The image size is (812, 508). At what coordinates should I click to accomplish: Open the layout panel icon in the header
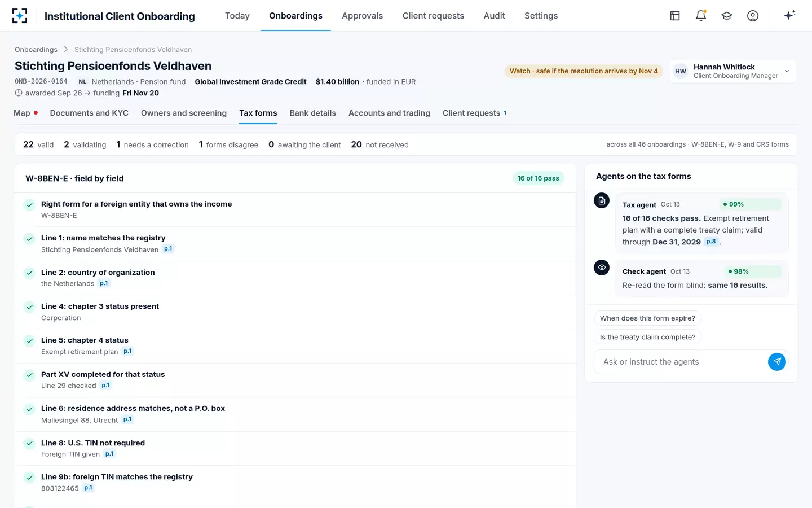[x=675, y=16]
